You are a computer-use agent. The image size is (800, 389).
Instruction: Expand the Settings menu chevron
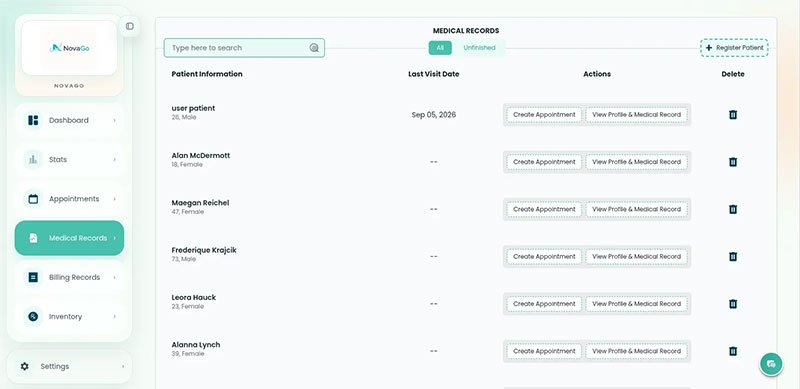(123, 367)
